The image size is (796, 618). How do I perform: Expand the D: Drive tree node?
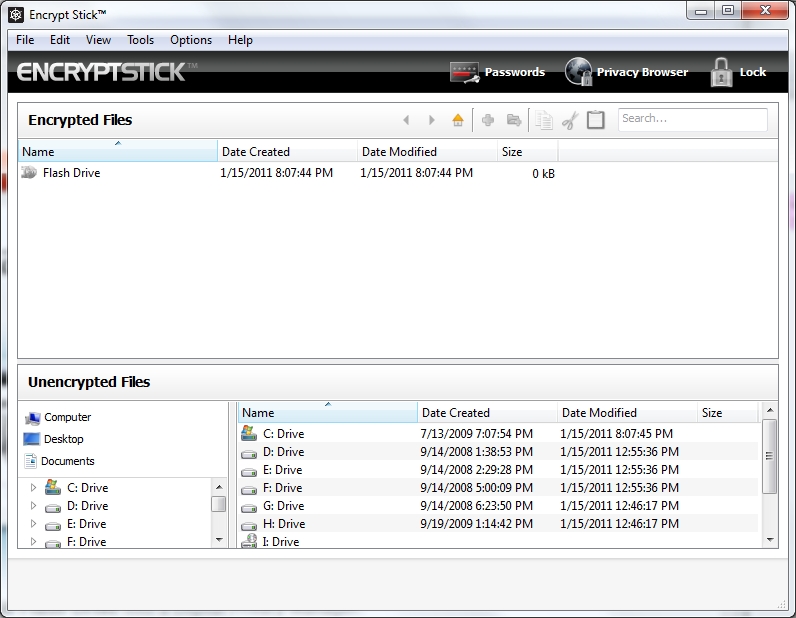click(x=34, y=506)
